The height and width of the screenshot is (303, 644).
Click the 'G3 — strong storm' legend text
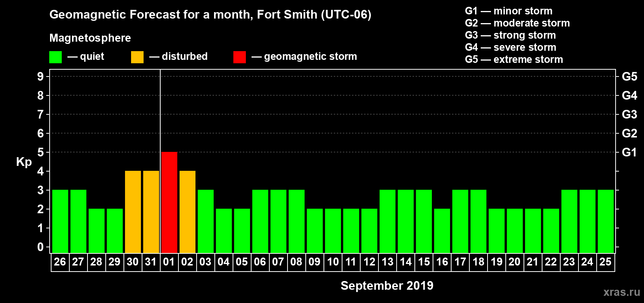(x=511, y=35)
